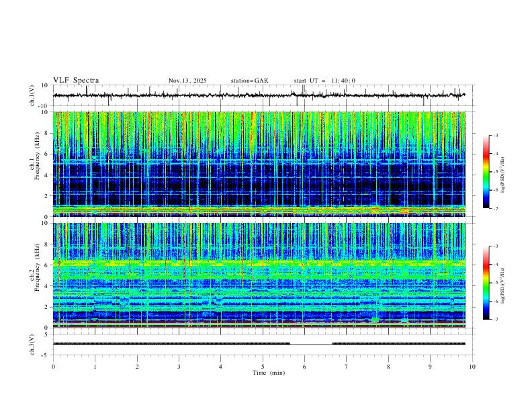Click the time axis tick "1"
The image size is (532, 411).
coord(95,367)
